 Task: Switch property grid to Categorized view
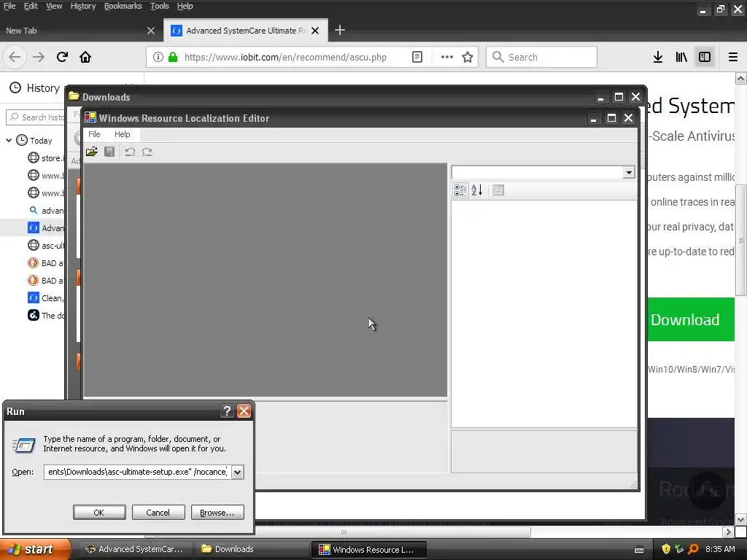pyautogui.click(x=460, y=190)
